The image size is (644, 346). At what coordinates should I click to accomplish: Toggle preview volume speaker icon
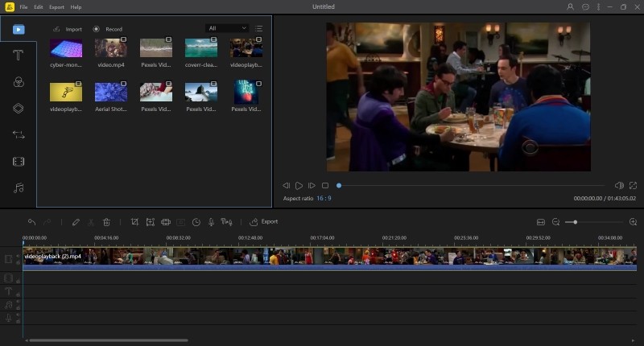[619, 186]
